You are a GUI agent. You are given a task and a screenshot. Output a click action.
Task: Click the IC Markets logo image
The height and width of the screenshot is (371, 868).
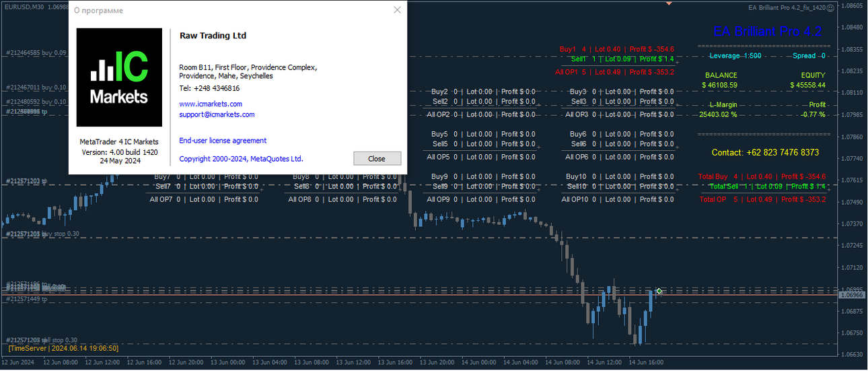coord(119,77)
